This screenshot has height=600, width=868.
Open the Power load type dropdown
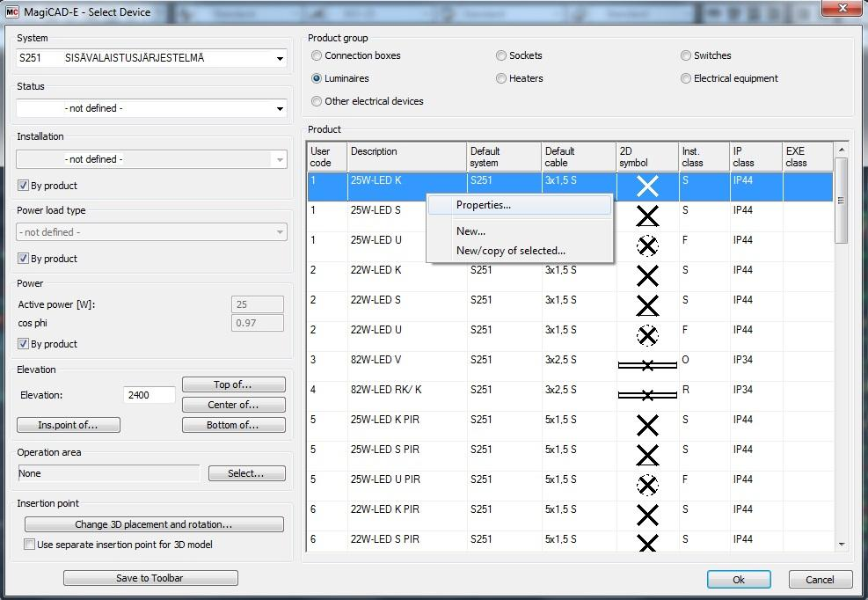(151, 232)
